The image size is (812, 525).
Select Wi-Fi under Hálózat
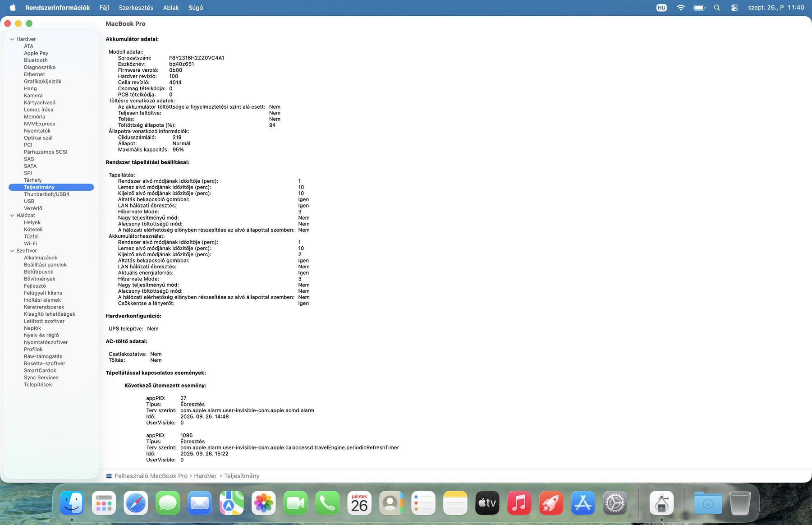point(30,244)
